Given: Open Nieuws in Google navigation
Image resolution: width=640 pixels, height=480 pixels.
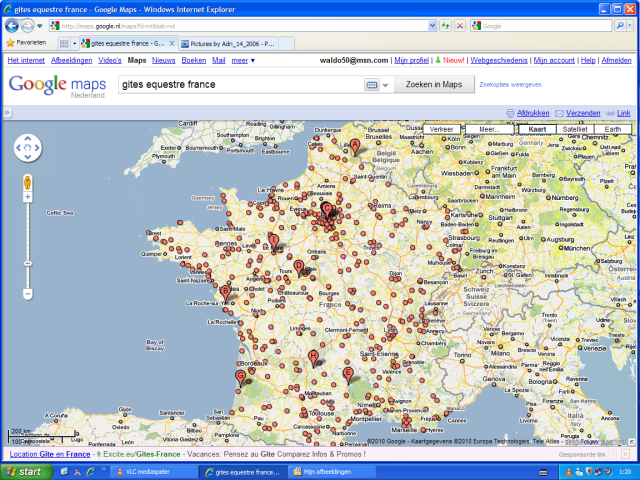Looking at the screenshot, I should click(x=164, y=60).
